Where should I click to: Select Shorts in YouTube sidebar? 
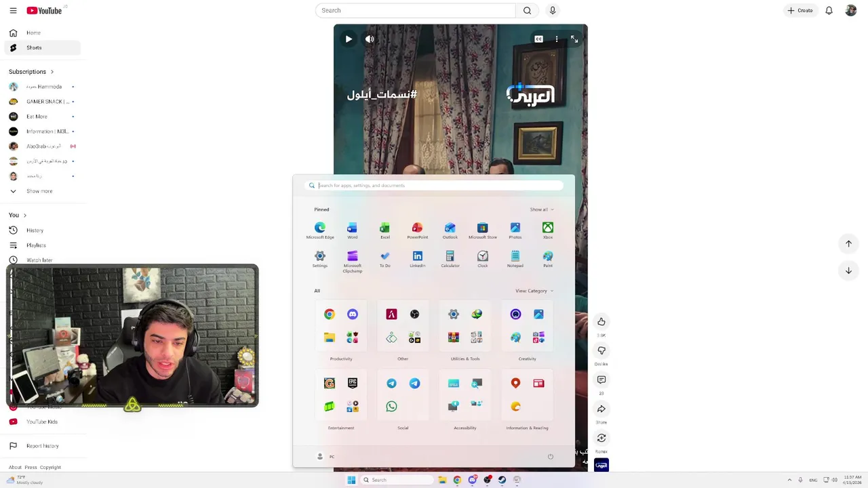[42, 47]
